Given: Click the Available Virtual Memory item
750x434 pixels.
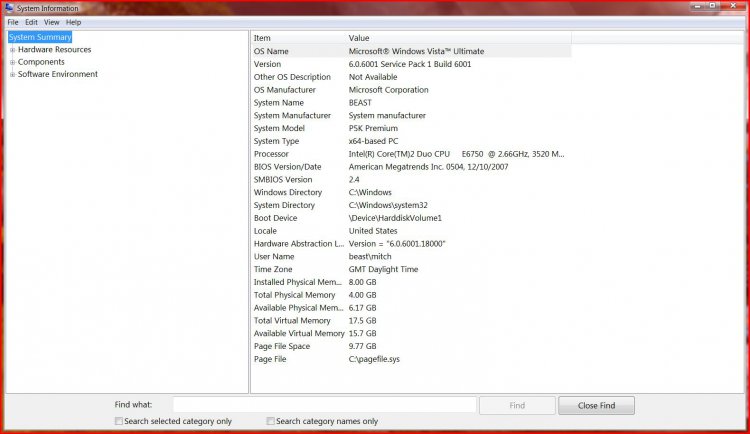Looking at the screenshot, I should tap(299, 334).
